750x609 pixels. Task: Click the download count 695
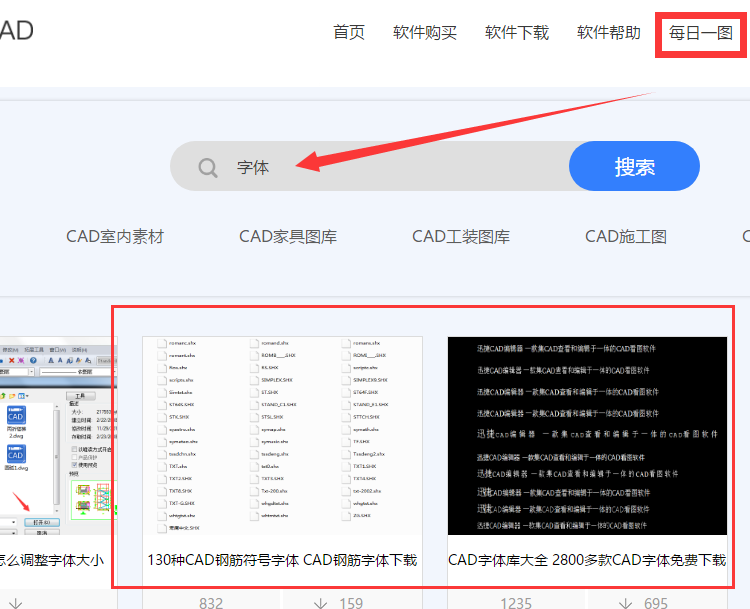click(656, 603)
